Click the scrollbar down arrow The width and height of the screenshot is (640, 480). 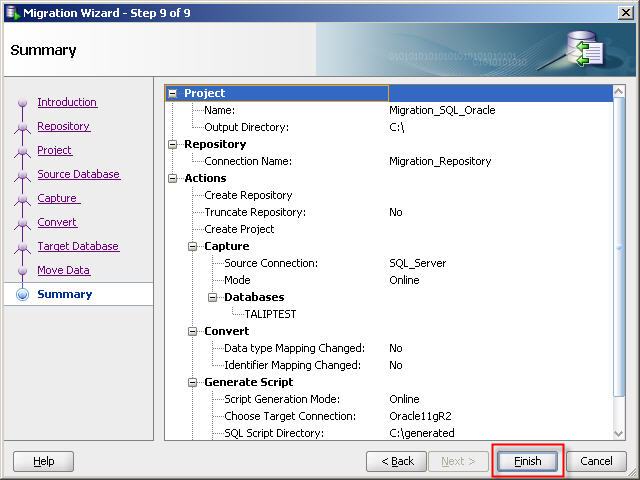pyautogui.click(x=618, y=433)
